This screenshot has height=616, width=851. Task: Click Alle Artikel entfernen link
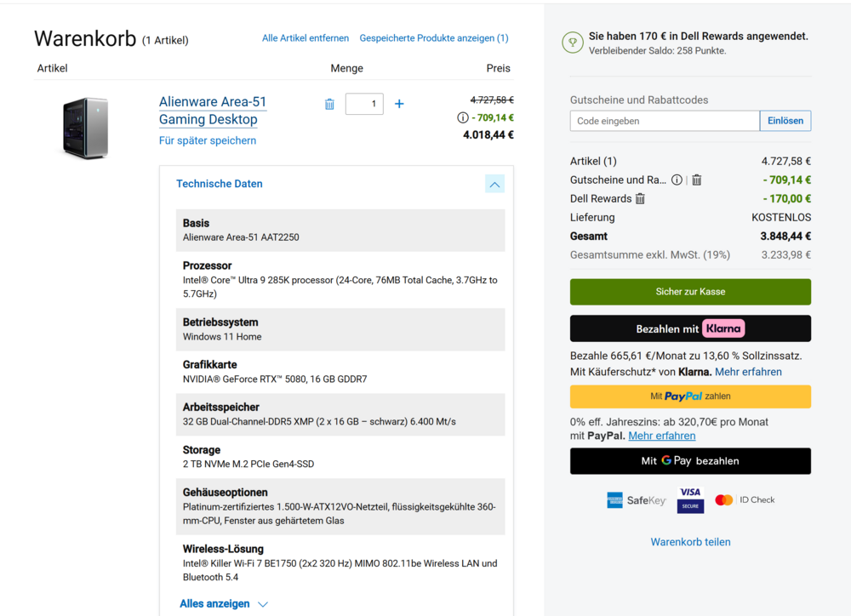click(x=306, y=38)
